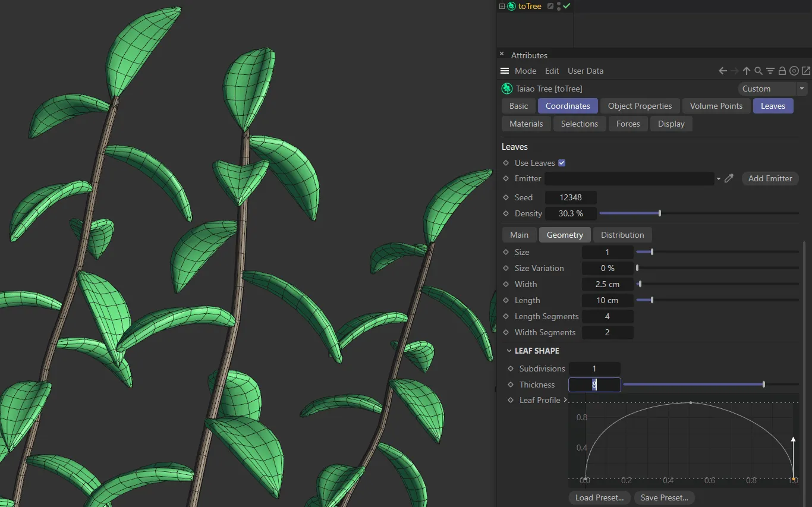Screen dimensions: 812x507
Task: Uncheck the Use Leaves checkbox
Action: point(562,163)
